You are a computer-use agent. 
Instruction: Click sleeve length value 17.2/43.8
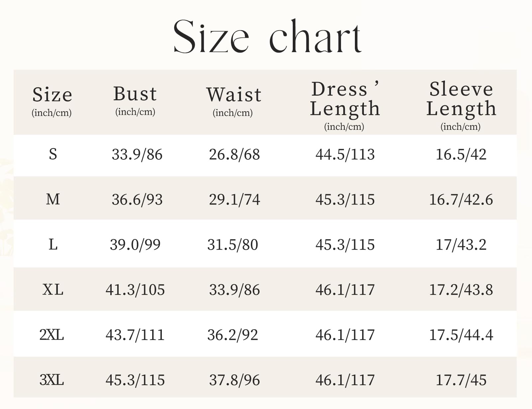pyautogui.click(x=461, y=290)
